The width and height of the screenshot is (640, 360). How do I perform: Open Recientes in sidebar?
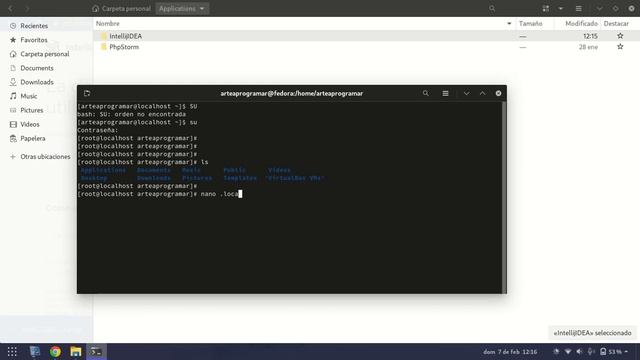(34, 26)
